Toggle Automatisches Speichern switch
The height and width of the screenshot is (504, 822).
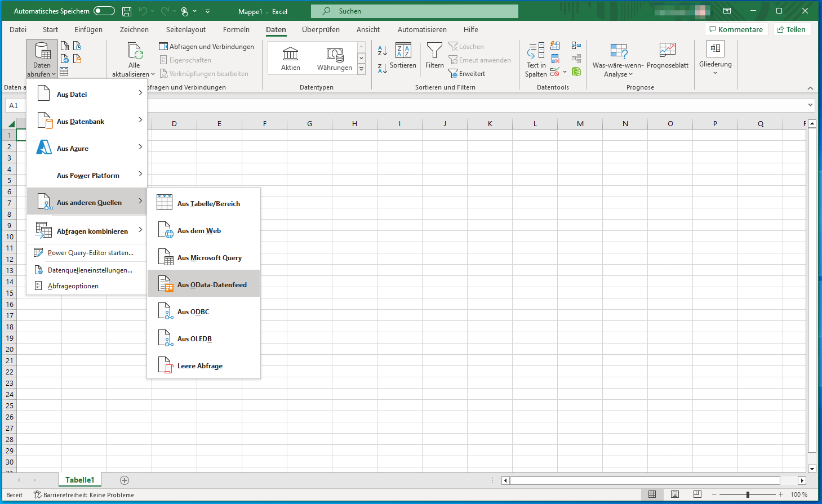click(x=104, y=11)
